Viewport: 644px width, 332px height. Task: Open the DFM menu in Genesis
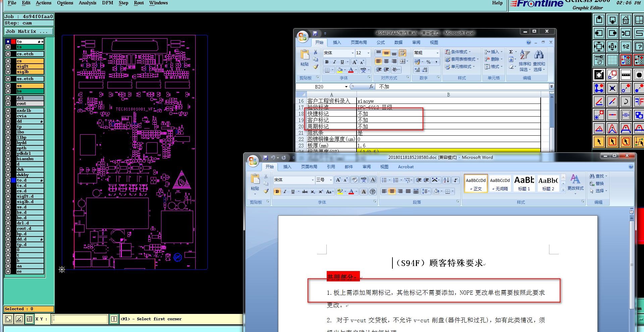click(x=108, y=3)
